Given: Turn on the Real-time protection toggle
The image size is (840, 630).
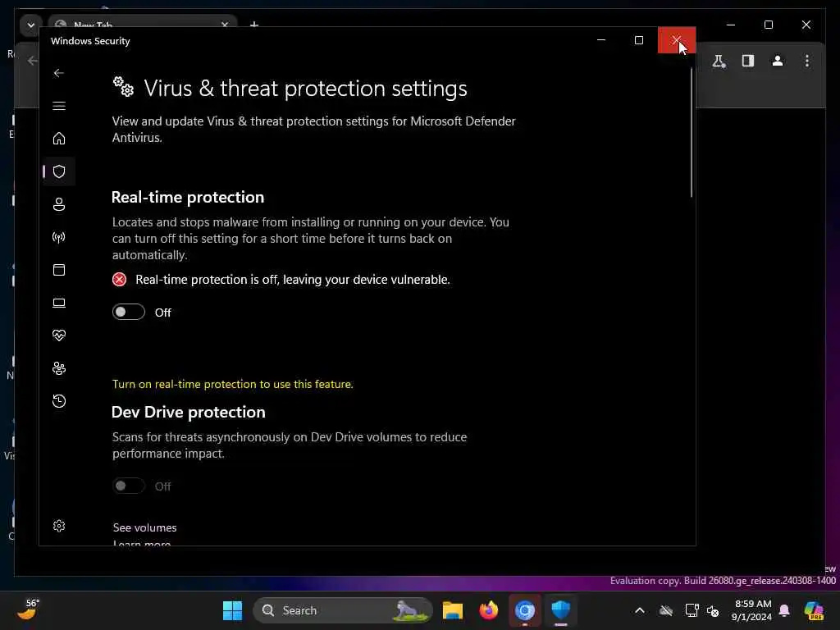Looking at the screenshot, I should [x=129, y=312].
